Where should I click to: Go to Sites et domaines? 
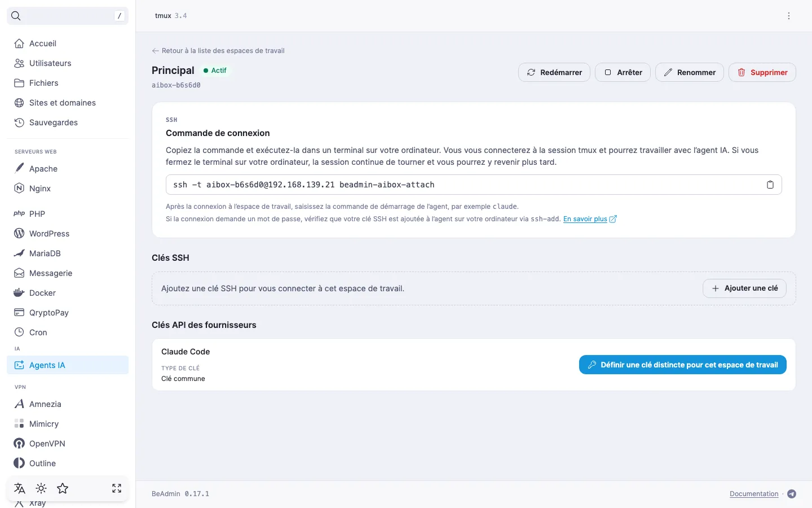pos(68,103)
